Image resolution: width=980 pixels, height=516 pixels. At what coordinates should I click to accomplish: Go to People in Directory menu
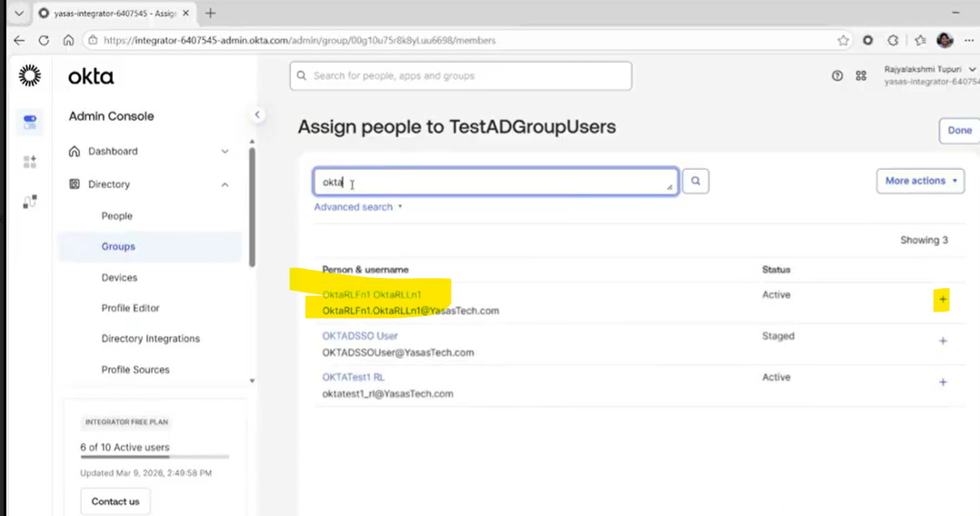(117, 216)
